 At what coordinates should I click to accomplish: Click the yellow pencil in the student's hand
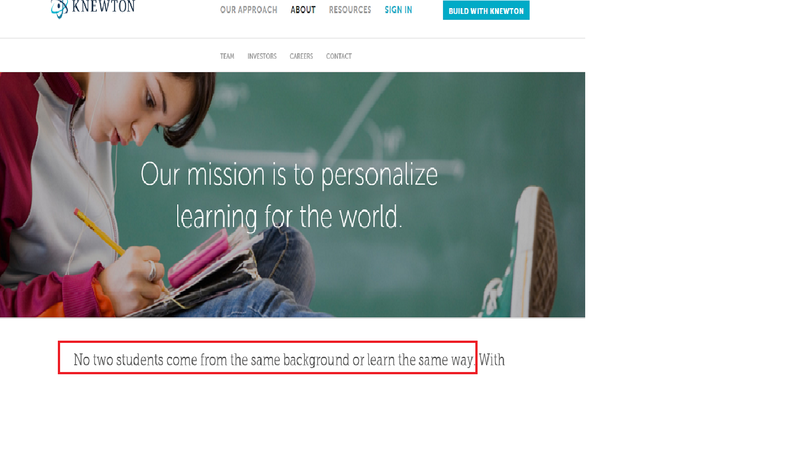click(99, 232)
